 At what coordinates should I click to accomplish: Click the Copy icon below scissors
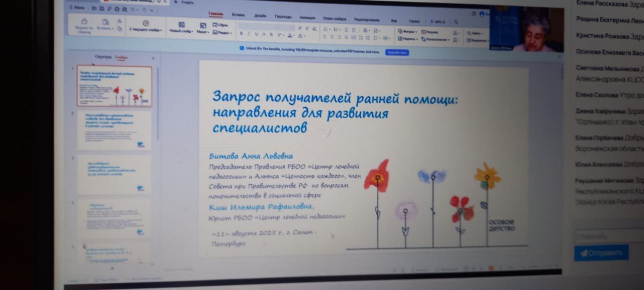[x=119, y=29]
